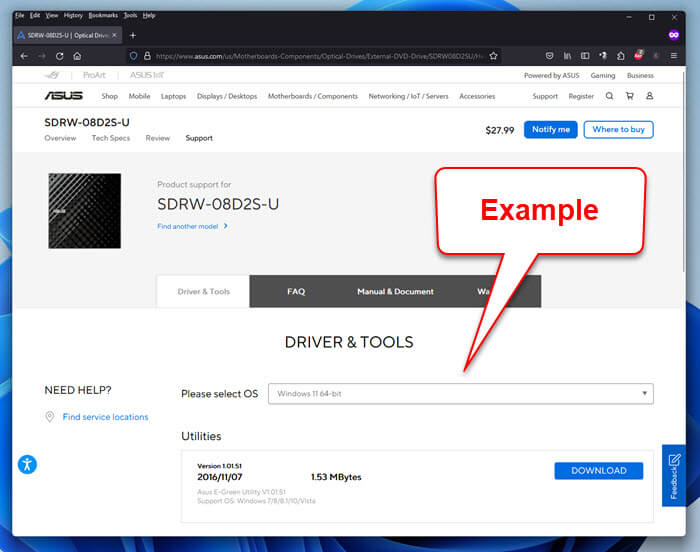This screenshot has width=700, height=552.
Task: Reload the page with refresh icon
Action: [59, 56]
